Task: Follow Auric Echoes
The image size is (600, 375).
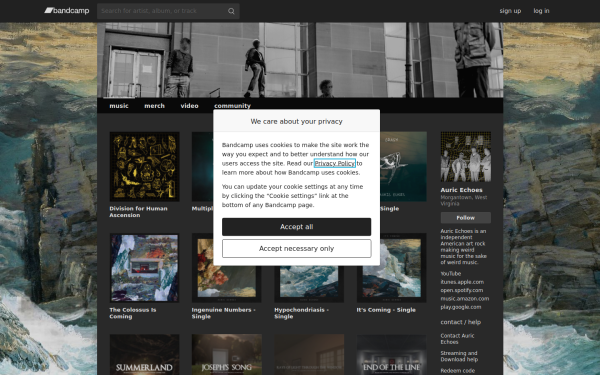Action: click(x=466, y=218)
